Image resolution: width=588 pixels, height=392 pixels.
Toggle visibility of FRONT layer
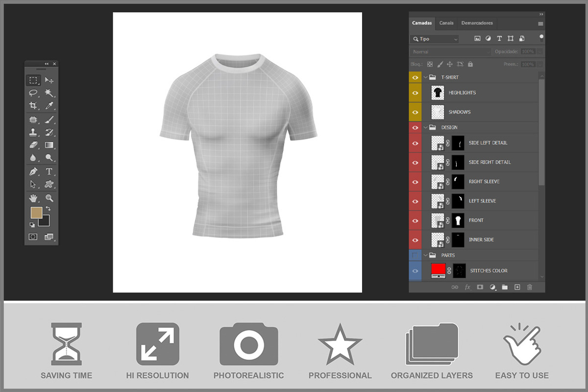click(415, 220)
